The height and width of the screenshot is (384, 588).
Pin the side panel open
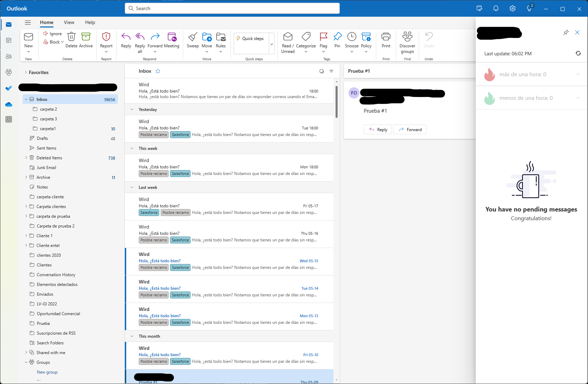coord(566,32)
